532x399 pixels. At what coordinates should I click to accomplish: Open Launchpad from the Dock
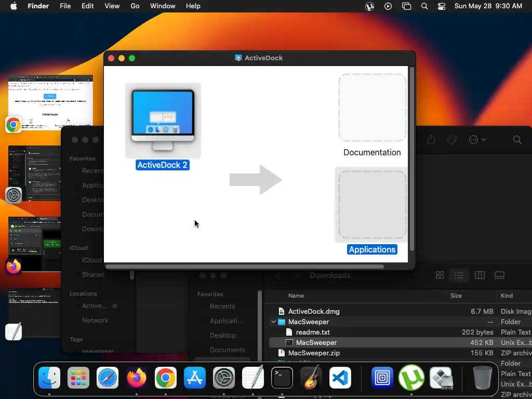(78, 378)
